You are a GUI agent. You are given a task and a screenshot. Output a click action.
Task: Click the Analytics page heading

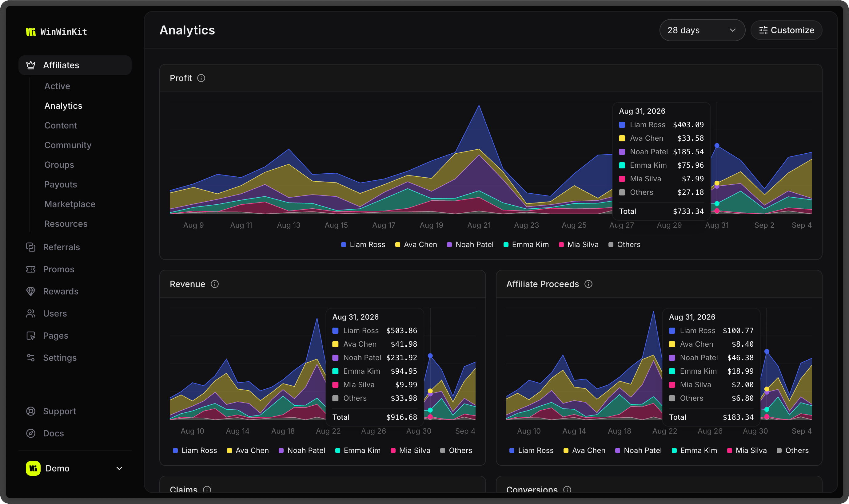click(x=187, y=30)
